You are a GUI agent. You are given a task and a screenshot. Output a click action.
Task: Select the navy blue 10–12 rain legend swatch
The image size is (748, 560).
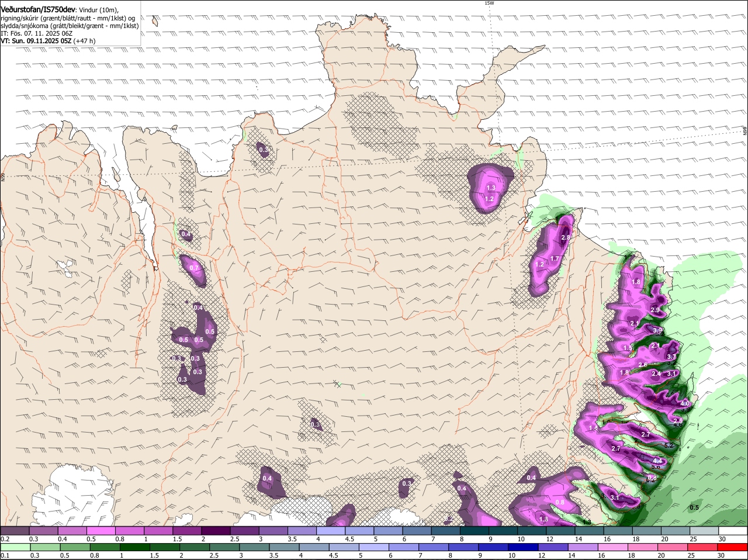(524, 547)
